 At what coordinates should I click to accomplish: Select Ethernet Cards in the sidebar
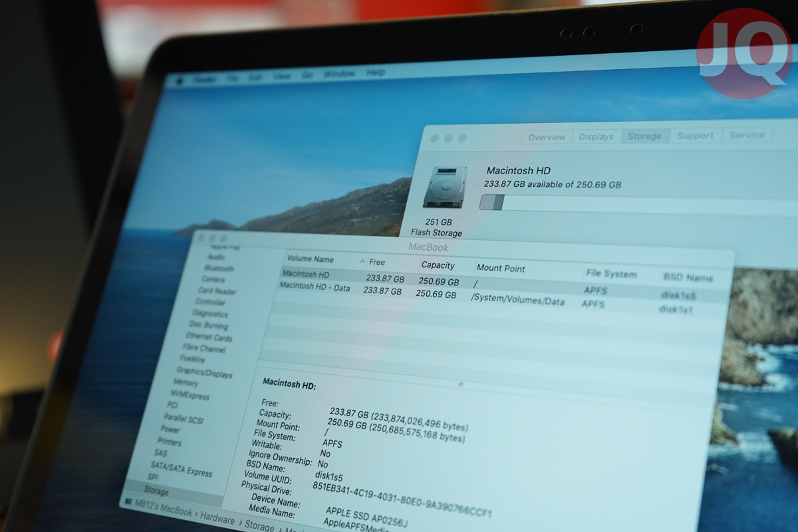click(209, 336)
